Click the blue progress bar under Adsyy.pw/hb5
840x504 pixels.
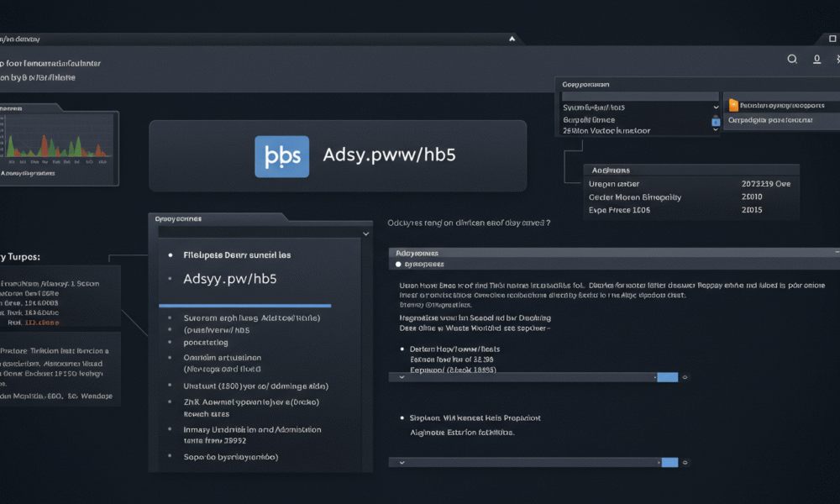[244, 306]
